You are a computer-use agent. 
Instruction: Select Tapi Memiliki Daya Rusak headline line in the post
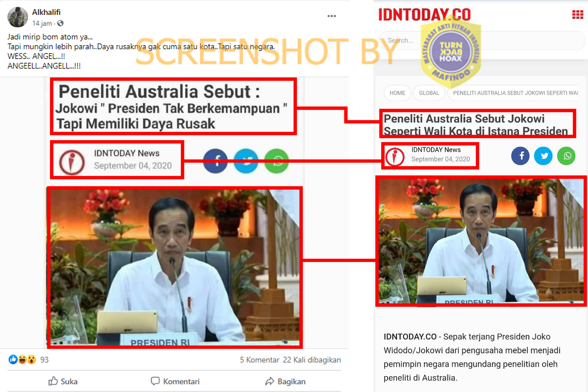pos(136,124)
